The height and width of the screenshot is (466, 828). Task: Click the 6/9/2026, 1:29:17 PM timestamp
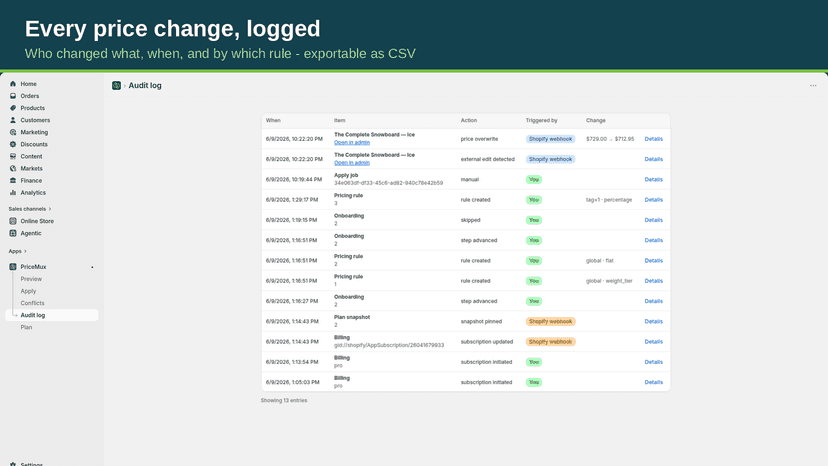[292, 200]
